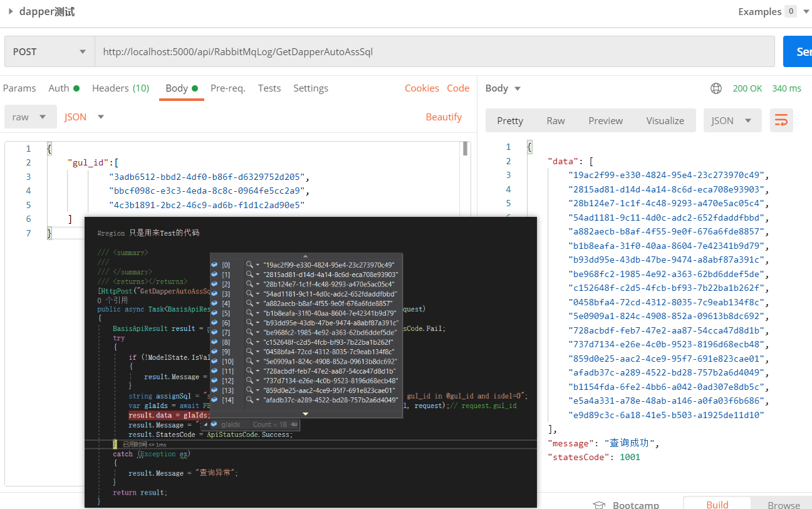This screenshot has width=812, height=509.
Task: Open visualizer dropdown arrow on row [6]
Action: tap(258, 323)
